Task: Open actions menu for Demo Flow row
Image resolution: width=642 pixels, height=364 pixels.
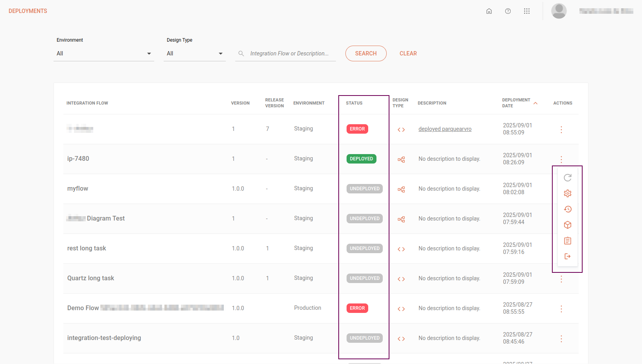Action: [x=561, y=309]
